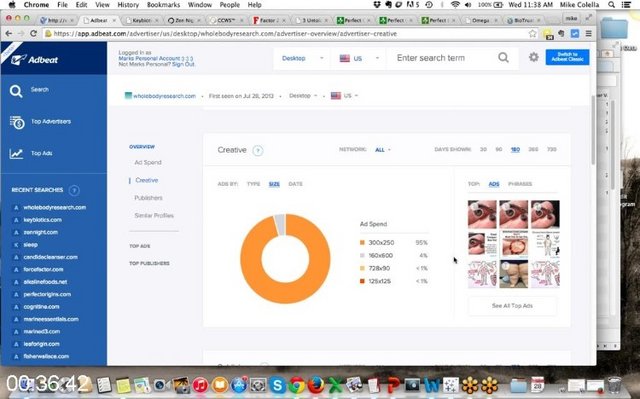View ads by Size

click(274, 184)
